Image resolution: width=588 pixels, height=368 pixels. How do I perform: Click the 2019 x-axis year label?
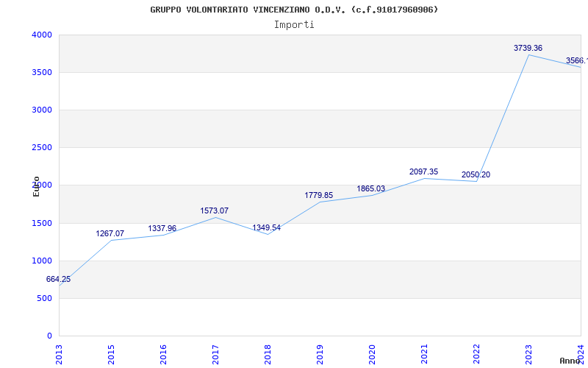(x=320, y=355)
